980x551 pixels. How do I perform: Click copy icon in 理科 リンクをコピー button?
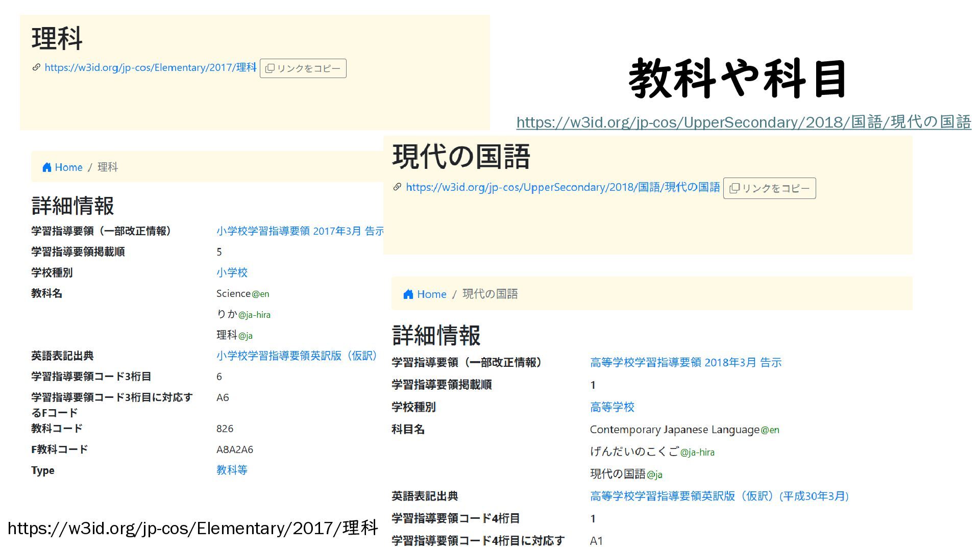click(x=270, y=68)
